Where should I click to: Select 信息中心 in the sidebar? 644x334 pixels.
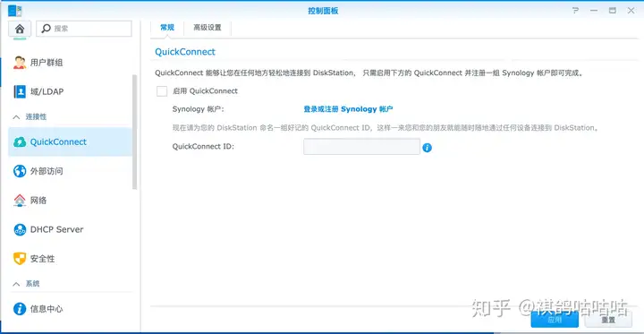click(71, 309)
